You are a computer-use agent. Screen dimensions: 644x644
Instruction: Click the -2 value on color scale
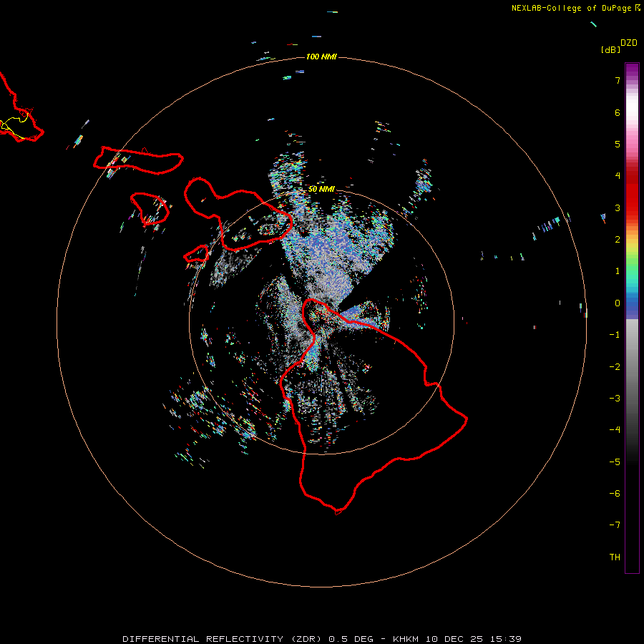coord(615,367)
